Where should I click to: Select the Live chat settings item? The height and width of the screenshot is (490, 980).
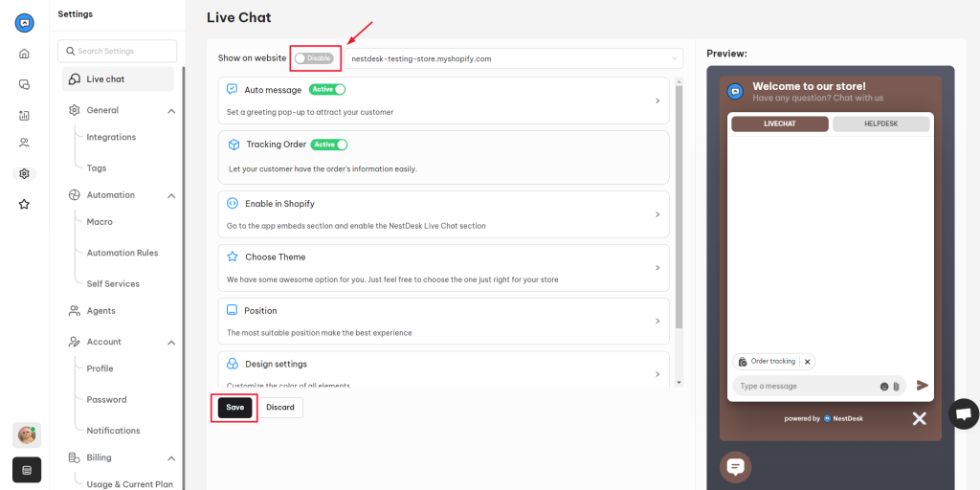tap(118, 79)
